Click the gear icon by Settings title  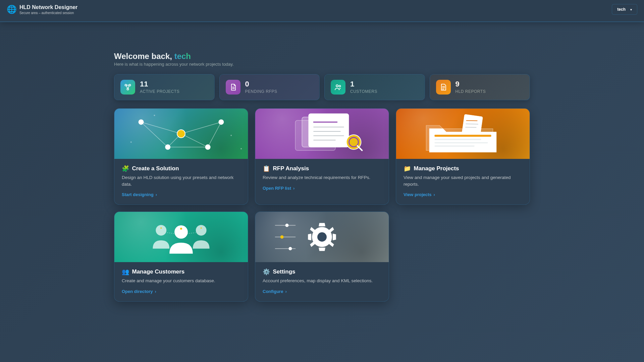[266, 272]
